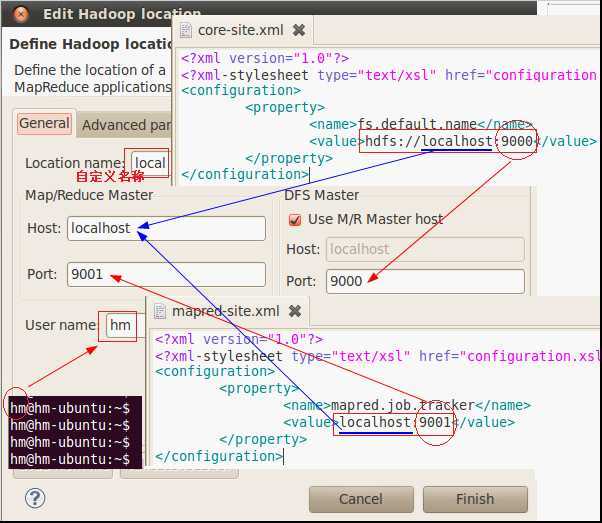Close the mapred-site.xml editor tab
The height and width of the screenshot is (523, 602).
pyautogui.click(x=295, y=311)
